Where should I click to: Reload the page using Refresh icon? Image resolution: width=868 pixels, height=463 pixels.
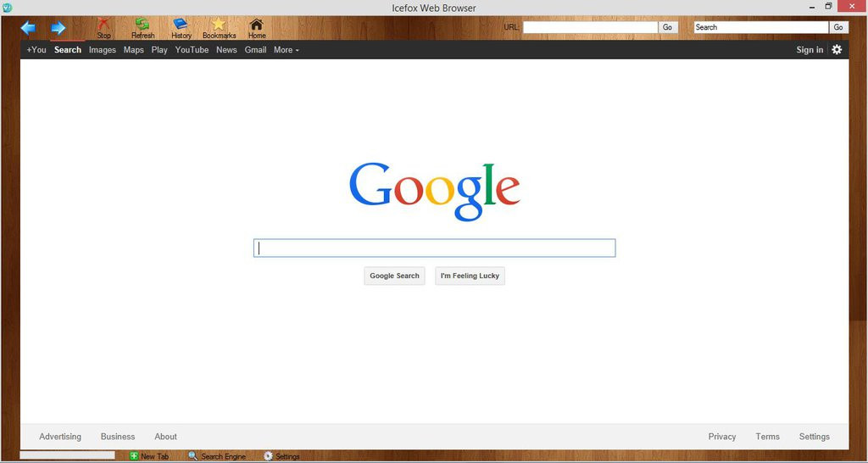(x=142, y=28)
